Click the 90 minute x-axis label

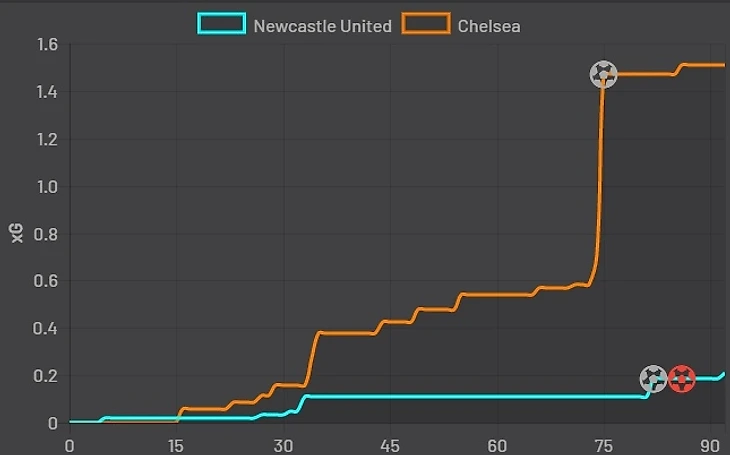click(x=710, y=446)
